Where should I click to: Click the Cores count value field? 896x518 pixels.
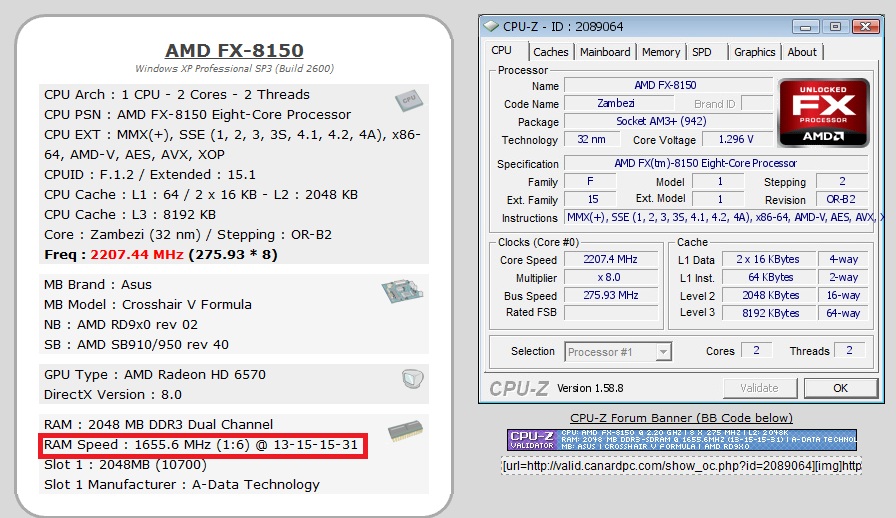point(757,350)
